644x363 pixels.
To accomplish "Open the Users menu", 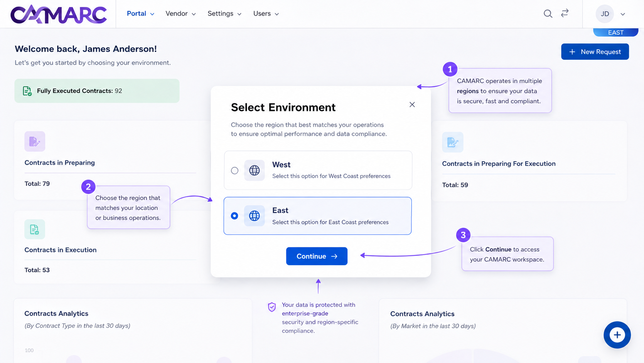I will tap(266, 13).
